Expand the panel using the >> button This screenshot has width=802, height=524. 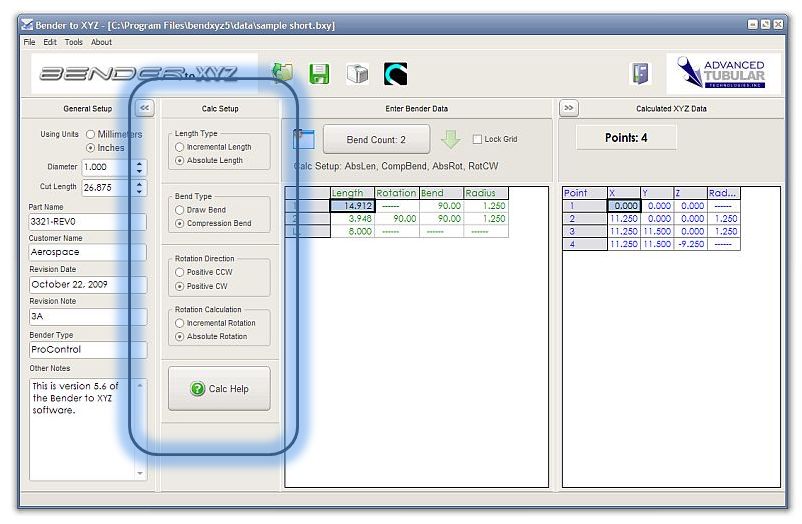coord(568,108)
